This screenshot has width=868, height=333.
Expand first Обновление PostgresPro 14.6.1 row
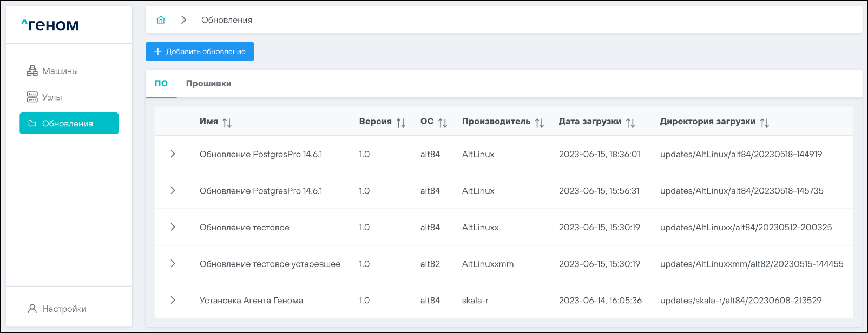[173, 154]
